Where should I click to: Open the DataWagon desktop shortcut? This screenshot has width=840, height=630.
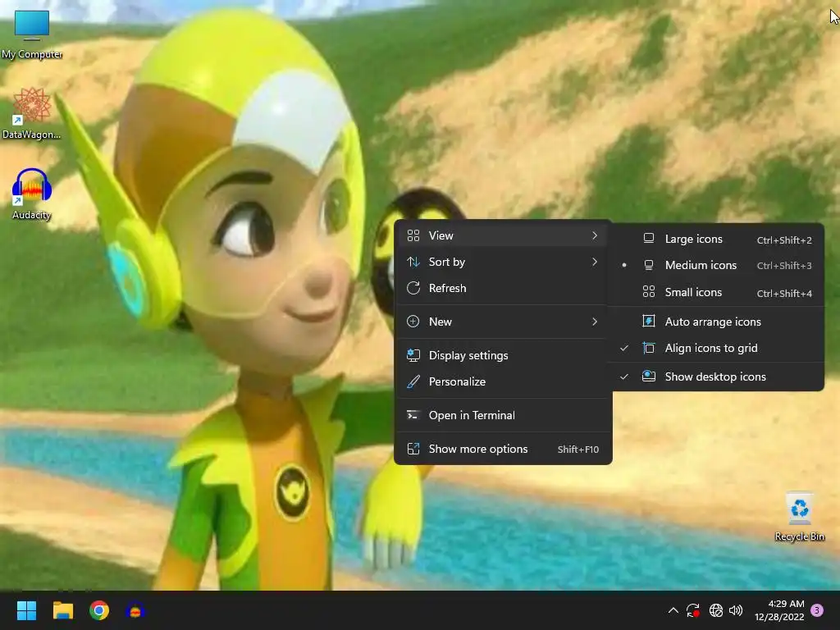[x=32, y=113]
